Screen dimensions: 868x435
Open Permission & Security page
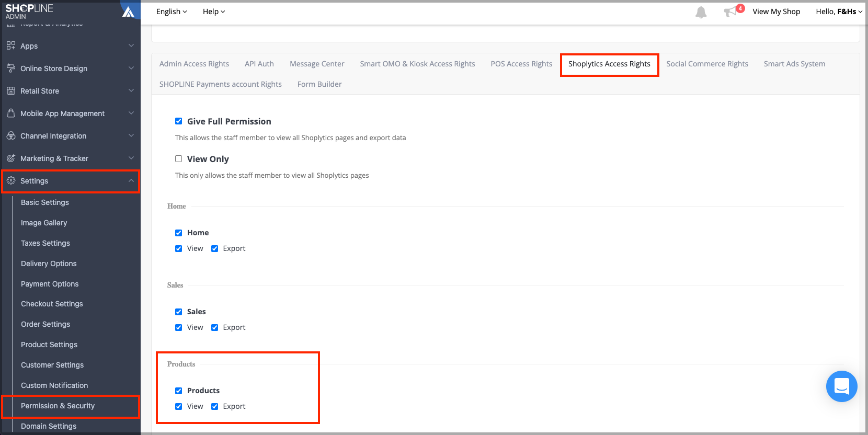pos(58,406)
